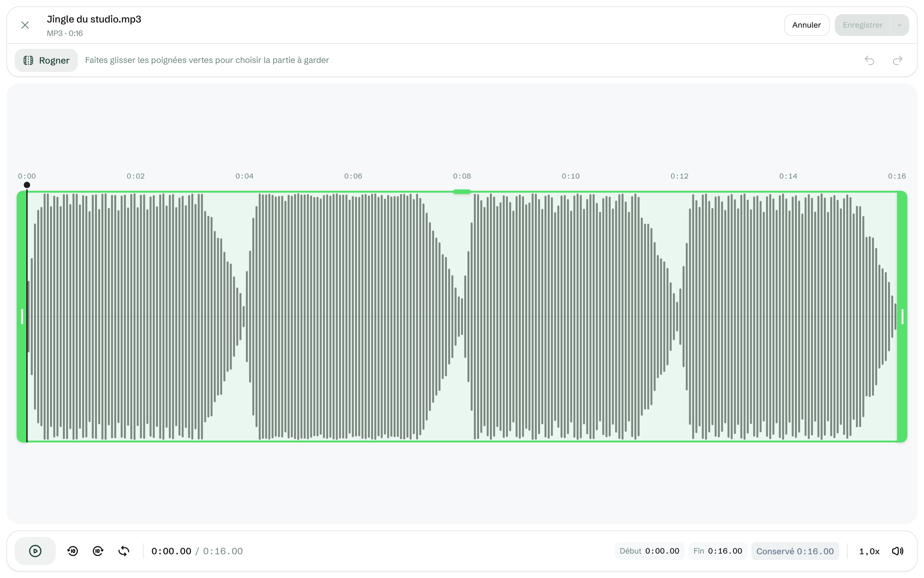Click the Début time field
The height and width of the screenshot is (578, 924).
coord(649,551)
